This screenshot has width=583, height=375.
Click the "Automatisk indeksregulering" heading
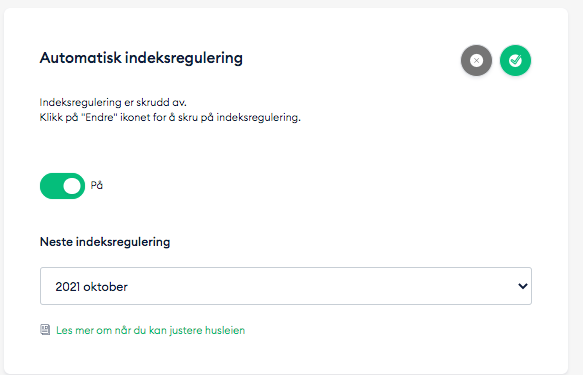[x=141, y=58]
